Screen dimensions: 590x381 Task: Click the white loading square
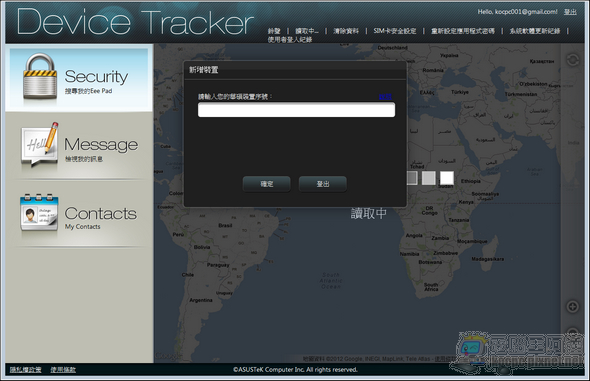tap(447, 178)
